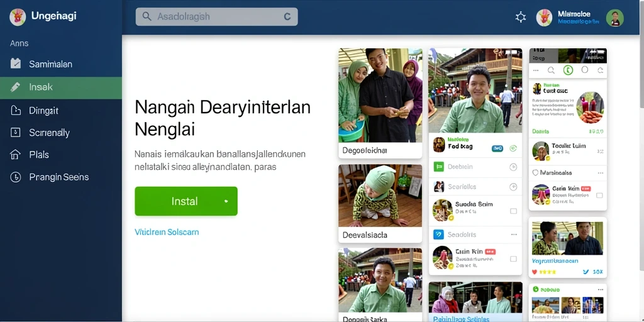Click the Ungehagi logo icon

point(18,17)
